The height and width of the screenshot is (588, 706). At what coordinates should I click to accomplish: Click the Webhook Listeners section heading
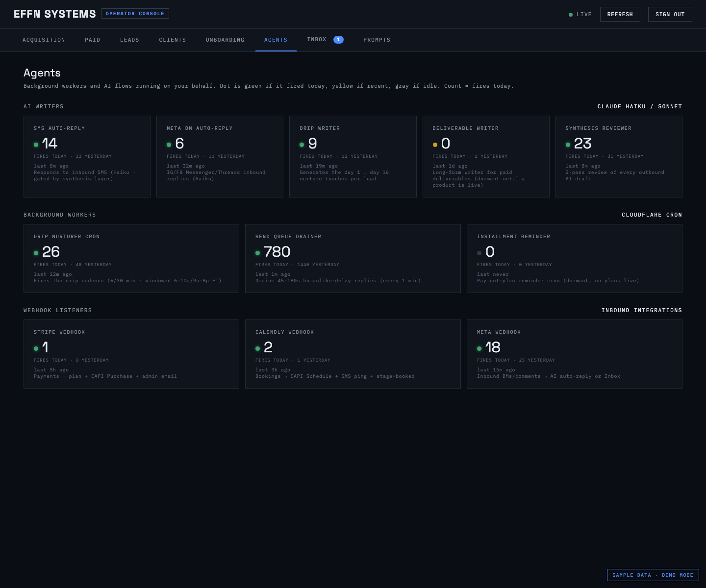(x=58, y=310)
